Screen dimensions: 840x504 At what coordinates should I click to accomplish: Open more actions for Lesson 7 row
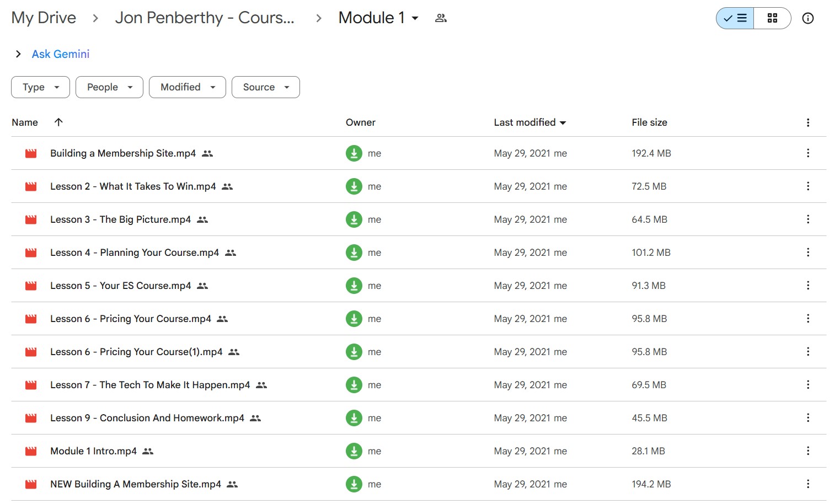(807, 385)
